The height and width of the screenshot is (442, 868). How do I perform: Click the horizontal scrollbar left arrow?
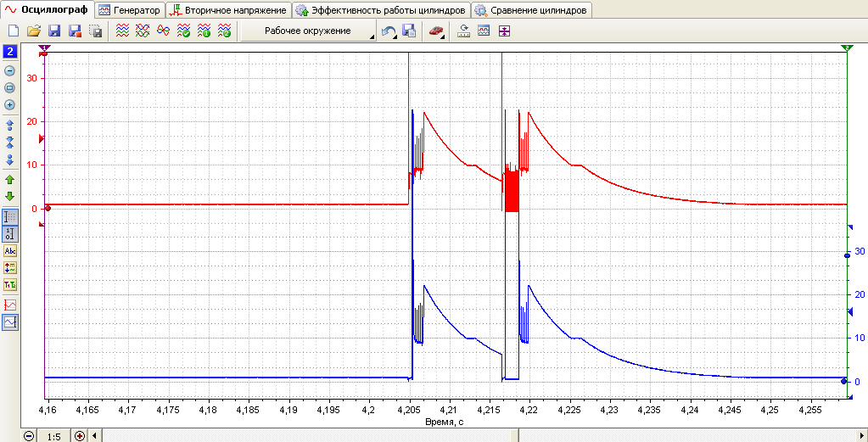pyautogui.click(x=93, y=436)
